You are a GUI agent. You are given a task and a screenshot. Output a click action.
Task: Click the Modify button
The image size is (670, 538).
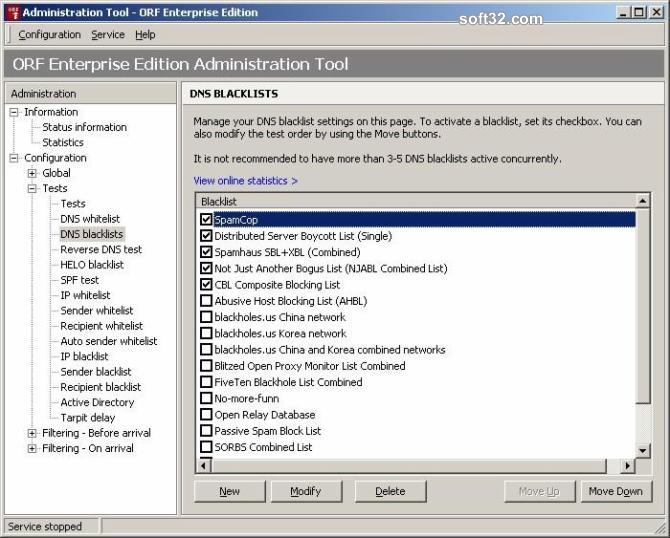pyautogui.click(x=306, y=491)
